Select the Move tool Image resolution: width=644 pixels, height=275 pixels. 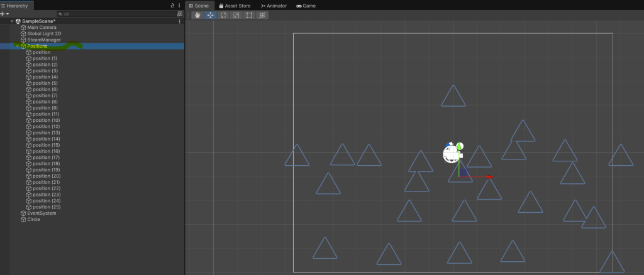pos(210,15)
